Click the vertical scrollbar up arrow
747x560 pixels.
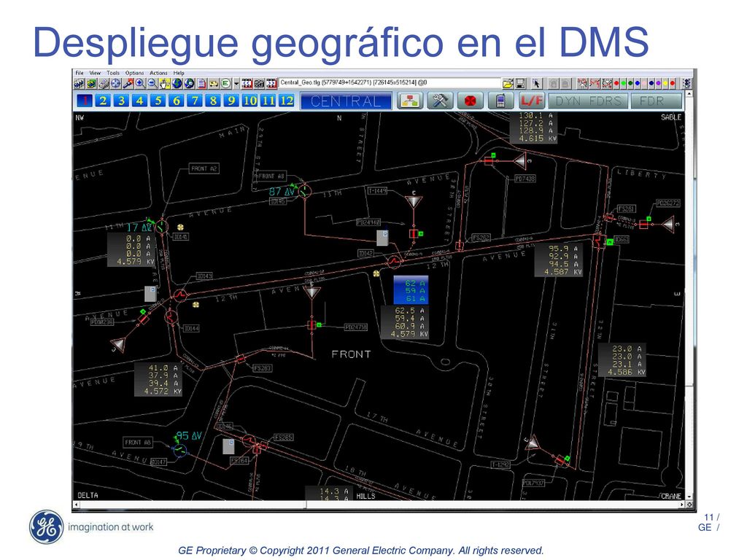pos(689,95)
